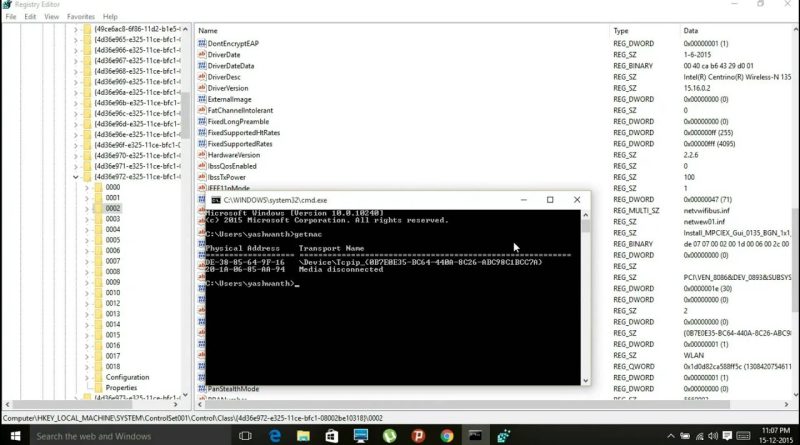Expand the 0005 subkey
The height and width of the screenshot is (445, 800).
86,240
